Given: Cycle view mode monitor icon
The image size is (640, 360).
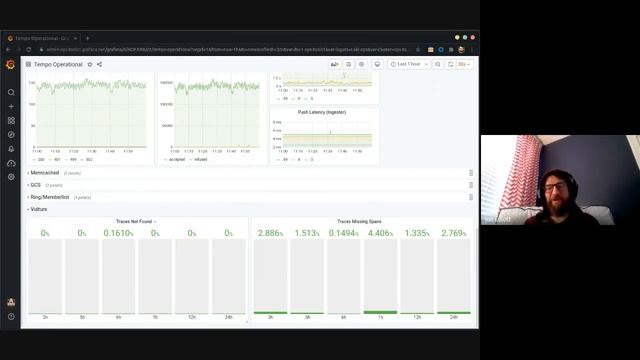Looking at the screenshot, I should pos(377,64).
